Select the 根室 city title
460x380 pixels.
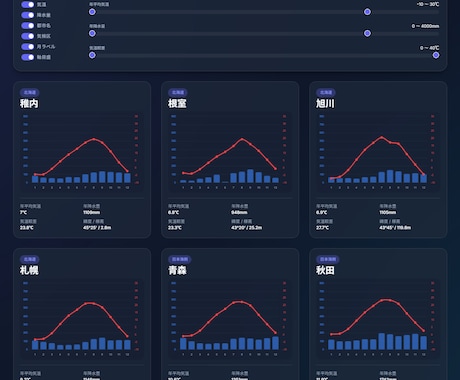177,104
